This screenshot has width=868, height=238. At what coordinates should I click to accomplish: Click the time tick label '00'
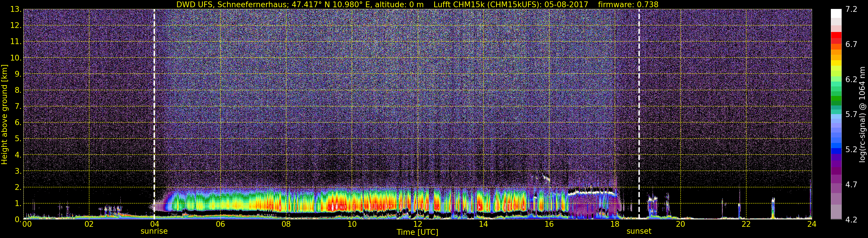coord(27,224)
